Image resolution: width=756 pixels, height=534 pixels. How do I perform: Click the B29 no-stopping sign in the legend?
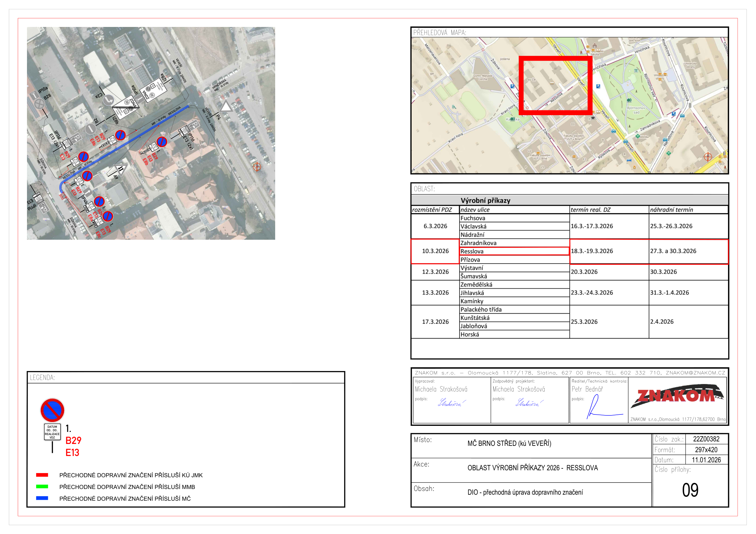point(52,410)
